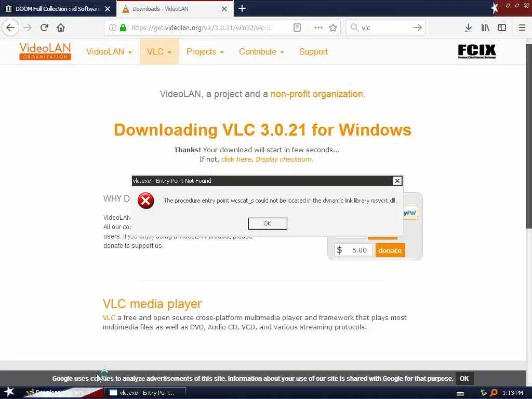Image resolution: width=532 pixels, height=399 pixels.
Task: Click the search box containing 'vlc'
Action: (386, 28)
